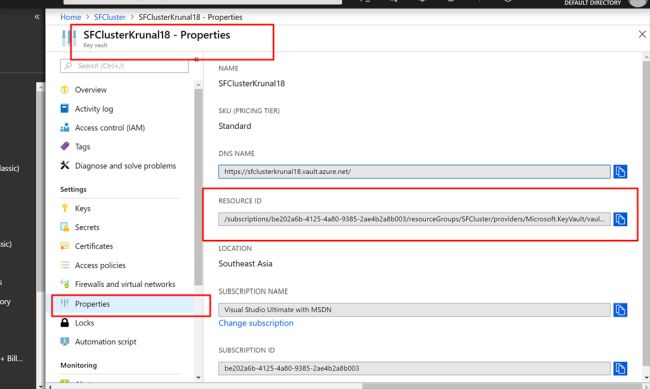Select the Properties menu item
The width and height of the screenshot is (650, 389).
coord(92,304)
